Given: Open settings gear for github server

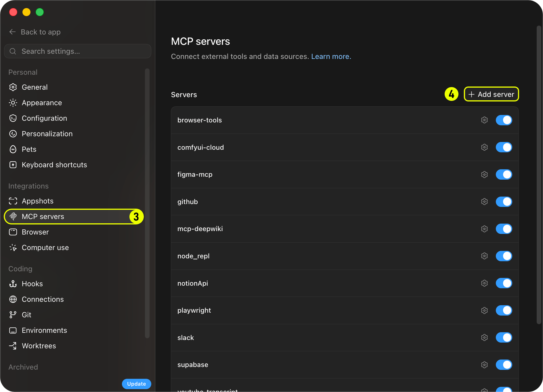Looking at the screenshot, I should click(484, 202).
